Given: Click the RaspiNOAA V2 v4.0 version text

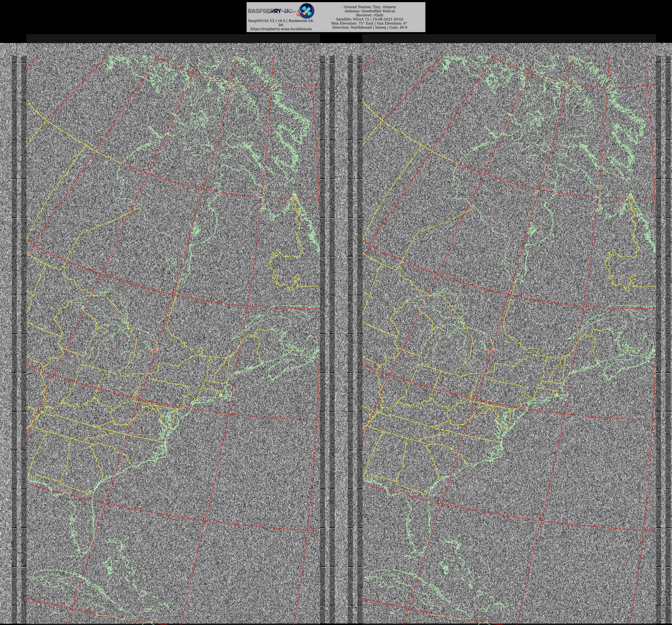Looking at the screenshot, I should [x=281, y=21].
